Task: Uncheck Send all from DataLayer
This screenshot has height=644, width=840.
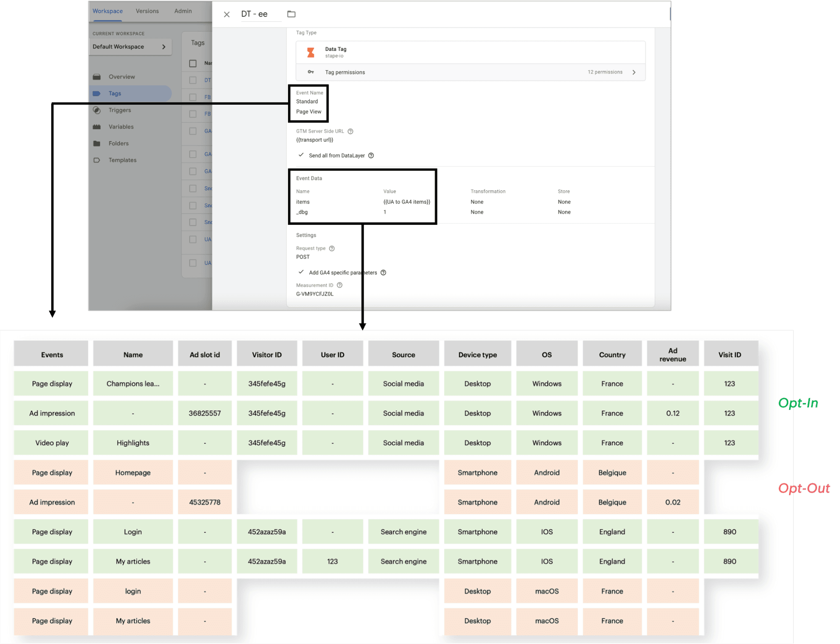Action: click(301, 155)
